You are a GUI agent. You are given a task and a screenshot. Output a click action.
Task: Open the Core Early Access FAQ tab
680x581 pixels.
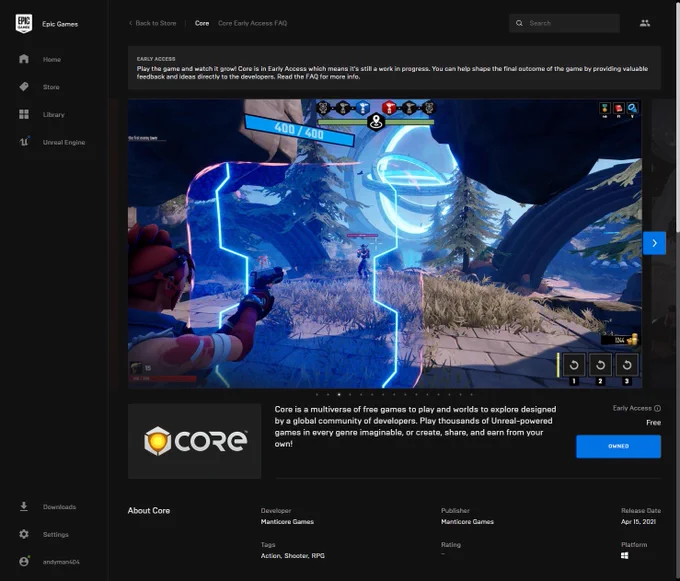point(252,23)
